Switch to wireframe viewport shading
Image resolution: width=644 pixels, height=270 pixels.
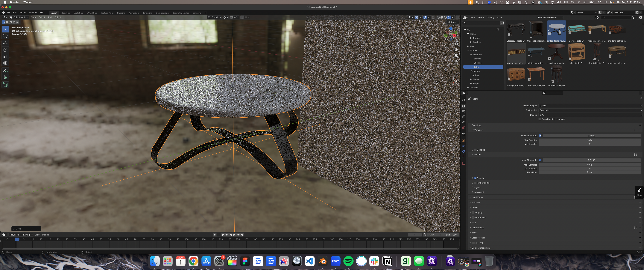pos(438,17)
